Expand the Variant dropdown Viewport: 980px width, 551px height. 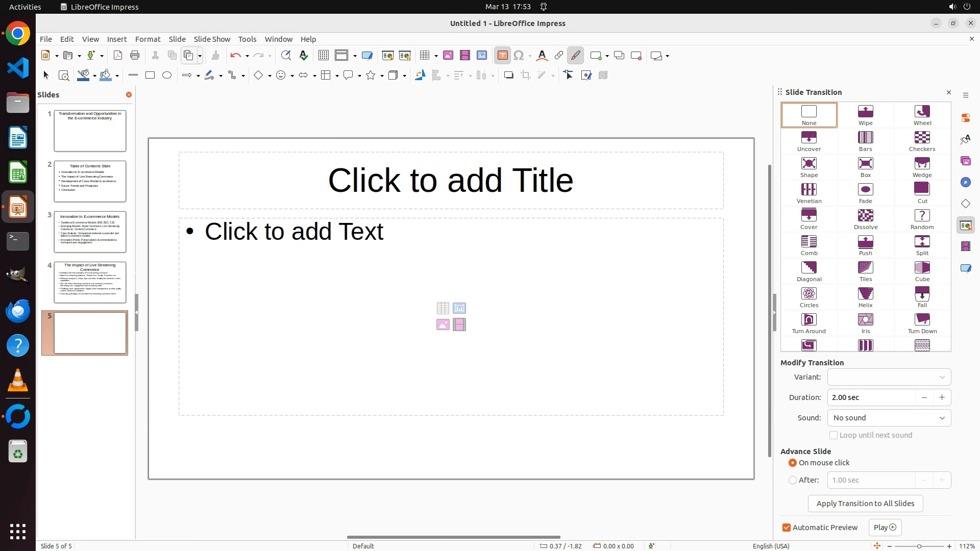coord(889,377)
